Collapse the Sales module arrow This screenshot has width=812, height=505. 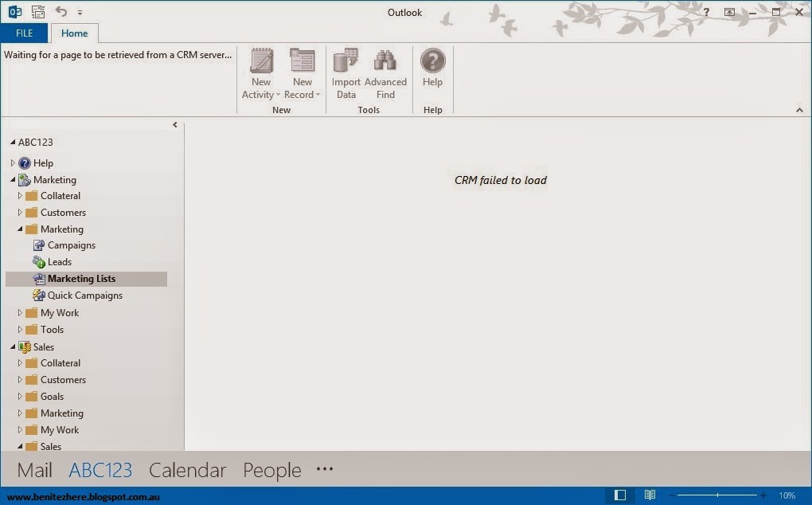[x=13, y=347]
